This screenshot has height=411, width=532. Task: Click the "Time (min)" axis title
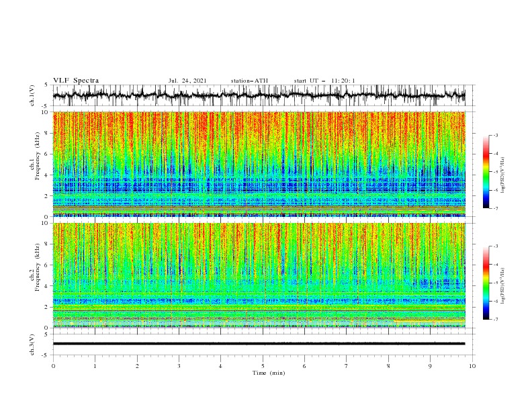point(269,373)
